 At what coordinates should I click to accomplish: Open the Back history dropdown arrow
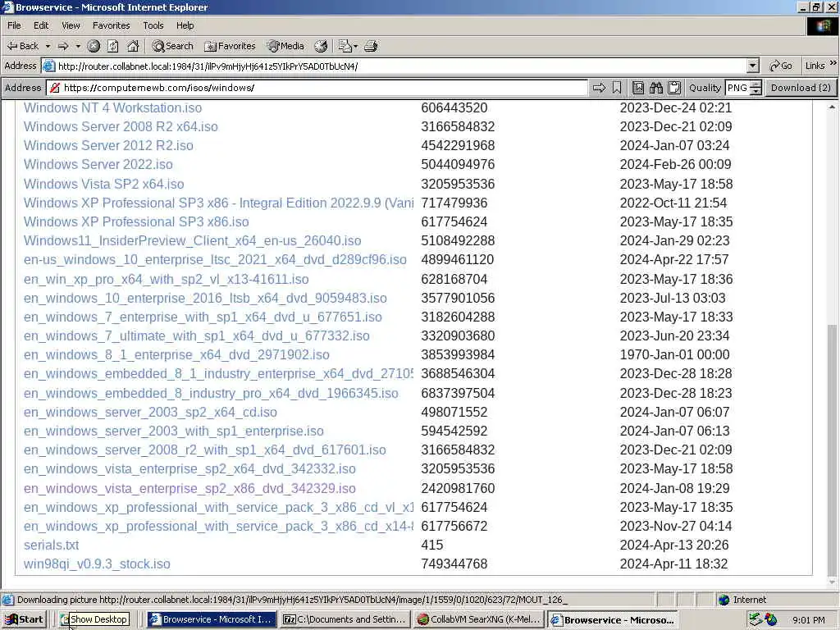(48, 46)
